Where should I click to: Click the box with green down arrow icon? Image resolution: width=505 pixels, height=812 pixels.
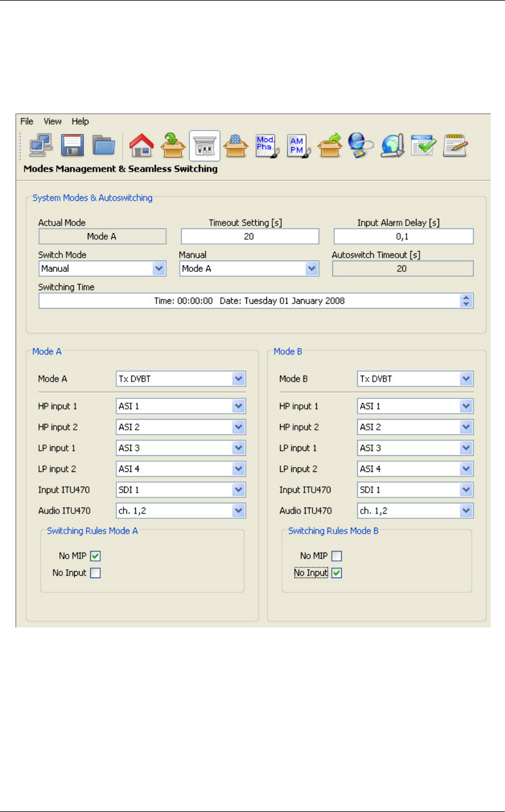coord(173,146)
